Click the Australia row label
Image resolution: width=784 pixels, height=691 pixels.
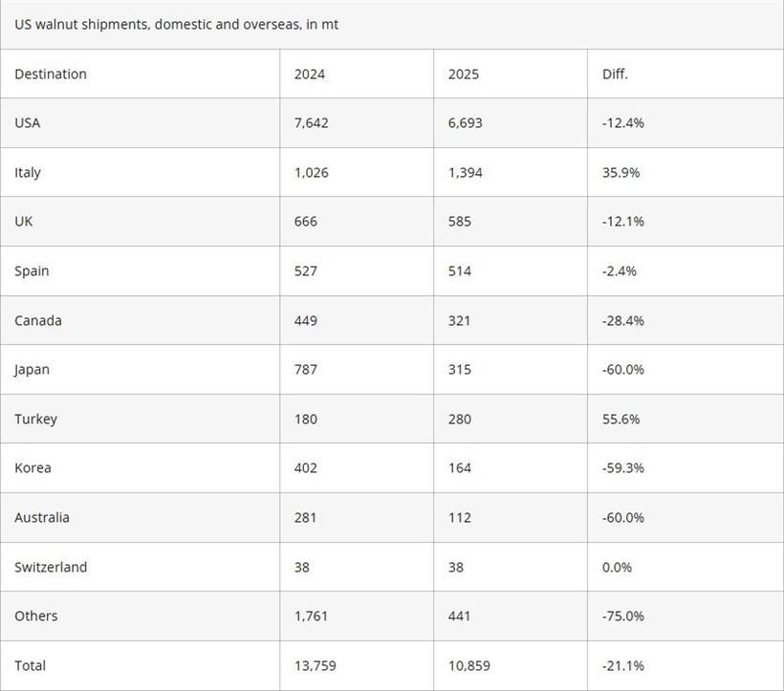point(42,518)
